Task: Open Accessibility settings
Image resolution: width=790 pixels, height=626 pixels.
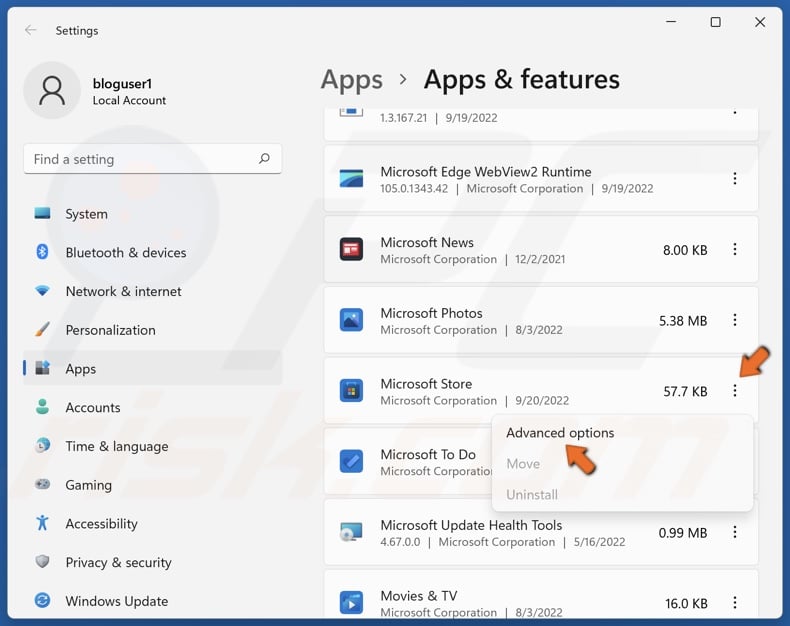Action: tap(152, 524)
